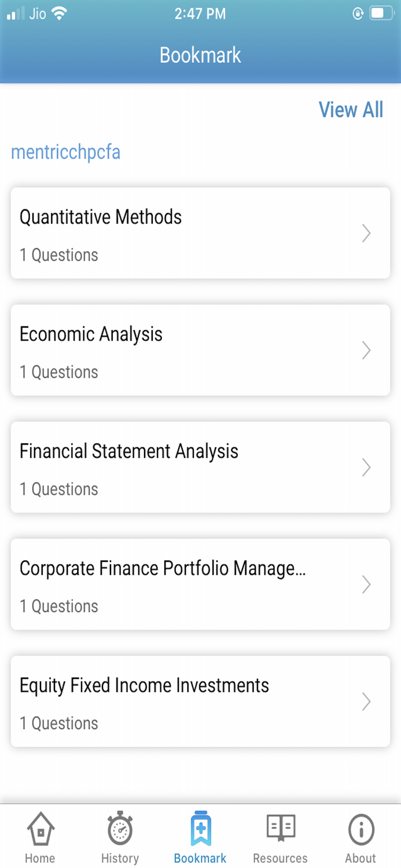The width and height of the screenshot is (401, 868).
Task: Tap the orientation lock icon in status bar
Action: point(357,13)
